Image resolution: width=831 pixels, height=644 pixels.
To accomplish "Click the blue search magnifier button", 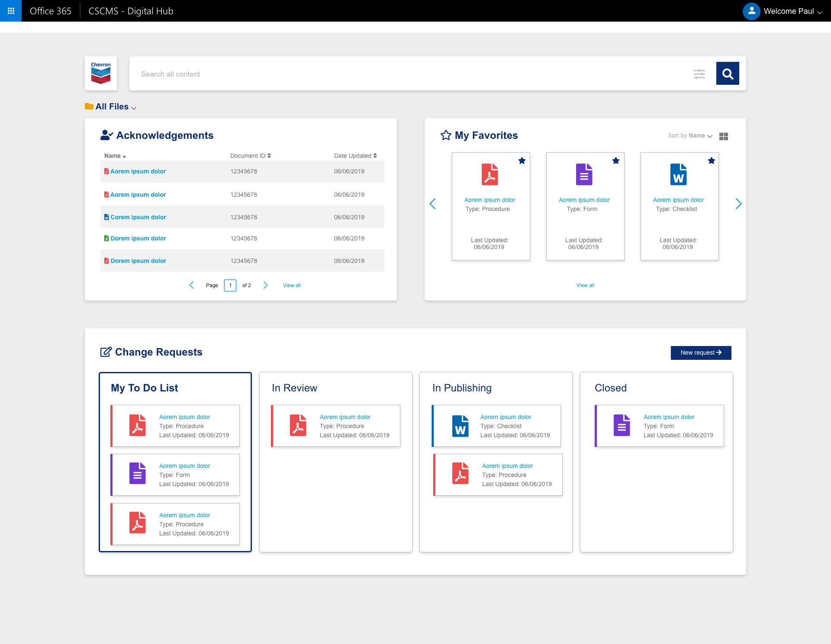I will click(727, 74).
